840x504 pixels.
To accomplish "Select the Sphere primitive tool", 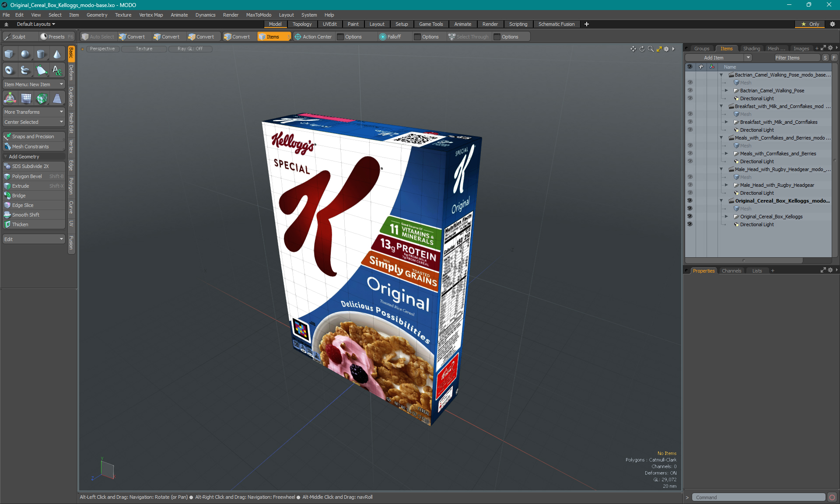I will point(25,54).
